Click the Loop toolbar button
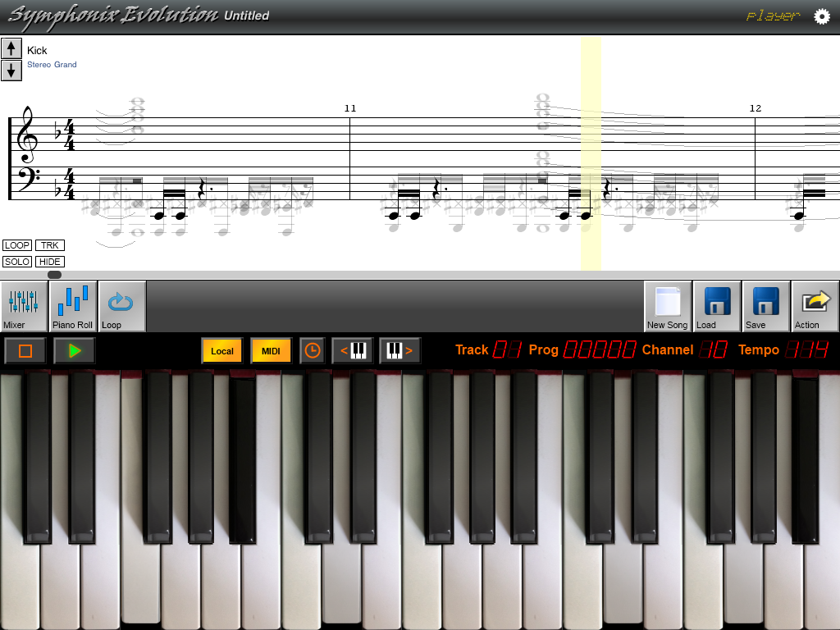The width and height of the screenshot is (840, 630). (121, 307)
